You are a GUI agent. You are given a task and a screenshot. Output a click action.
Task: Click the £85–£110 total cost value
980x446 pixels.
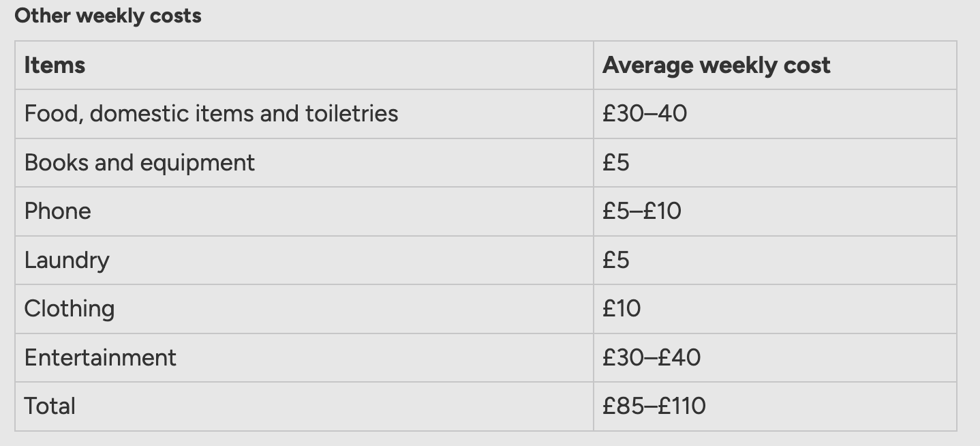pyautogui.click(x=654, y=406)
